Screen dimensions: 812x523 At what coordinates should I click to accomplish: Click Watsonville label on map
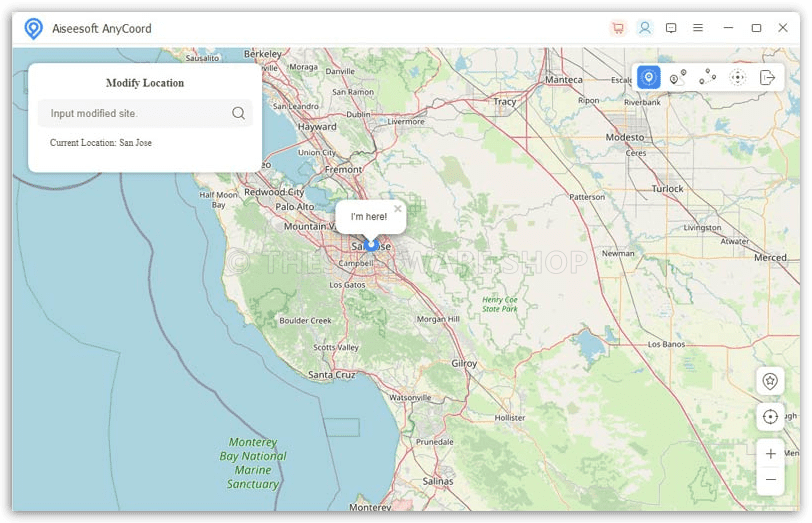pyautogui.click(x=410, y=398)
